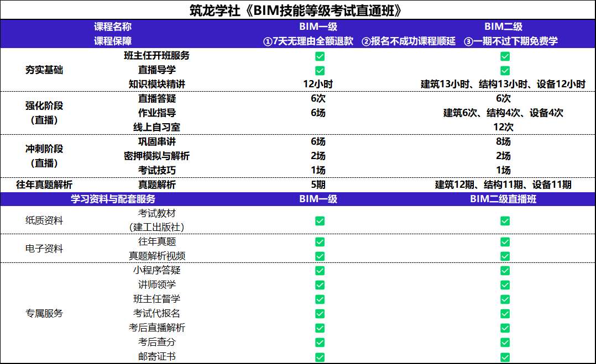Click BIM二级直播班 checkmark for 小程序答疑
Image resolution: width=596 pixels, height=364 pixels.
point(505,270)
